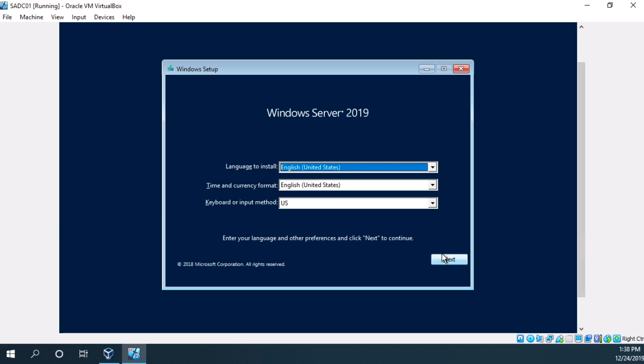Click the optical disk status icon
This screenshot has width=644, height=364.
pos(530,338)
